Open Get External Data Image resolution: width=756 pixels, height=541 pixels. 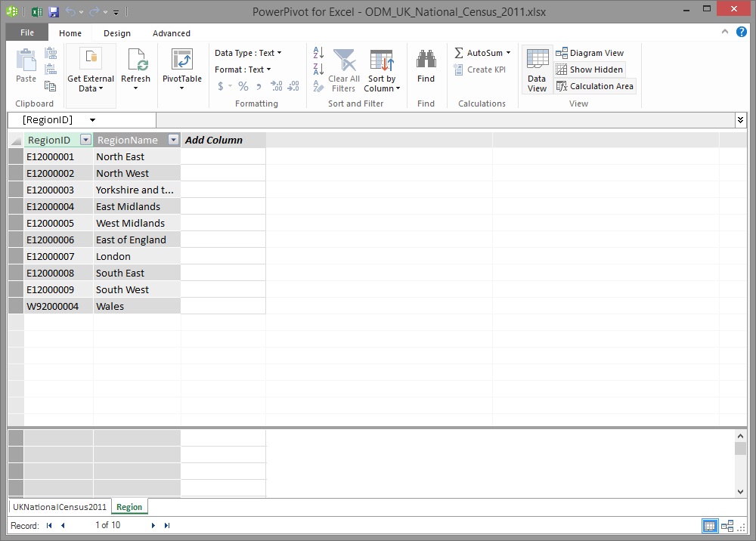[91, 71]
